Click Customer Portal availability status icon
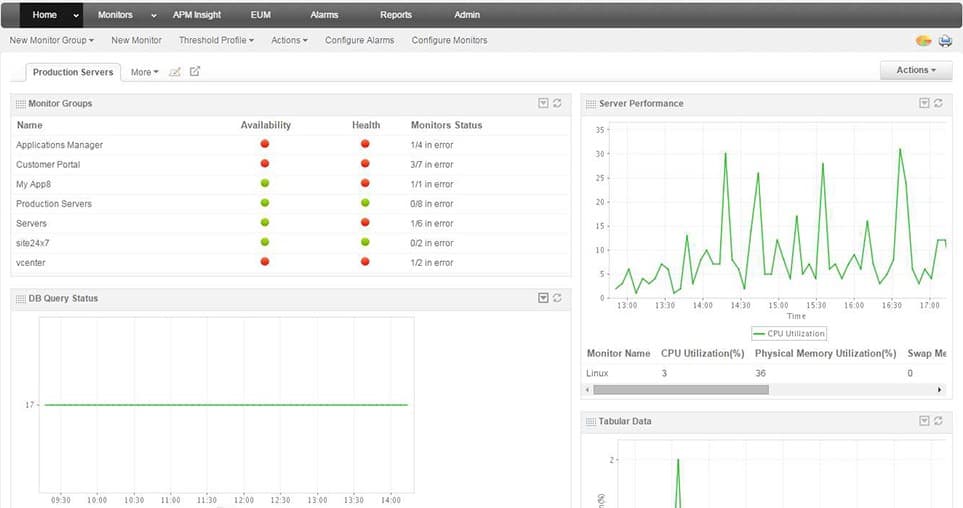Viewport: 963px width, 508px height. [x=265, y=163]
